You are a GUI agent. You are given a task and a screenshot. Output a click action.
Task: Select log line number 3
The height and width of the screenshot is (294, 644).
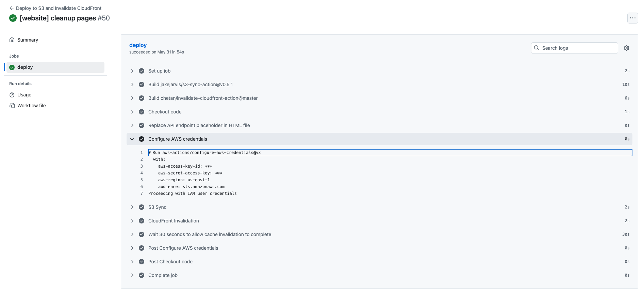(142, 166)
